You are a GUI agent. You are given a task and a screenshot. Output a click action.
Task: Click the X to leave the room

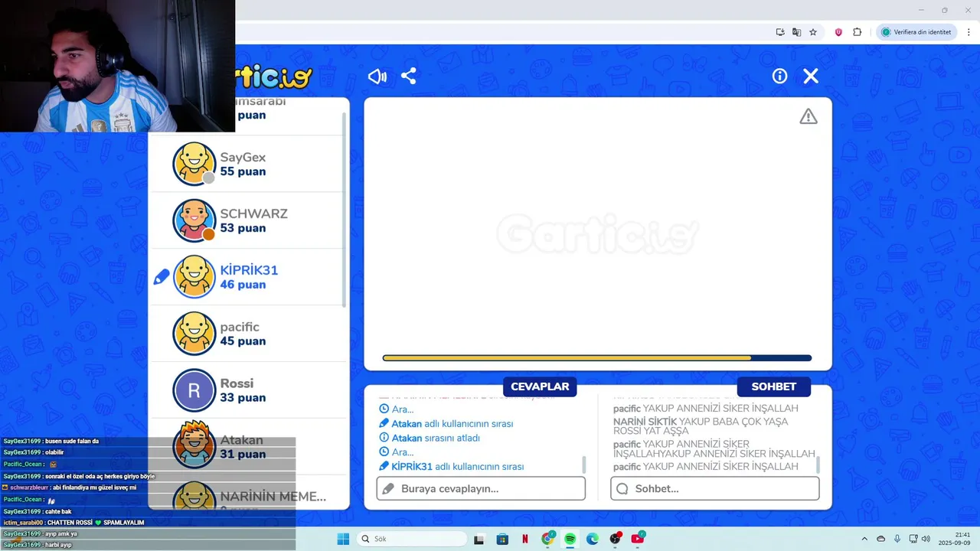point(811,76)
